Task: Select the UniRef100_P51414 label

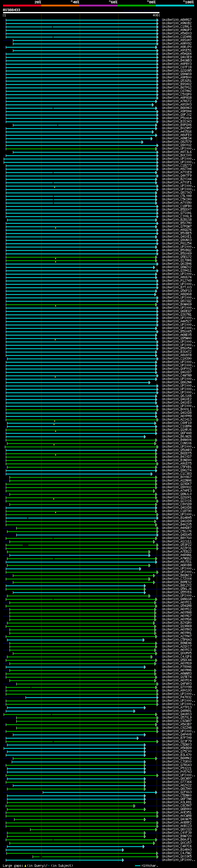Action: (177, 118)
